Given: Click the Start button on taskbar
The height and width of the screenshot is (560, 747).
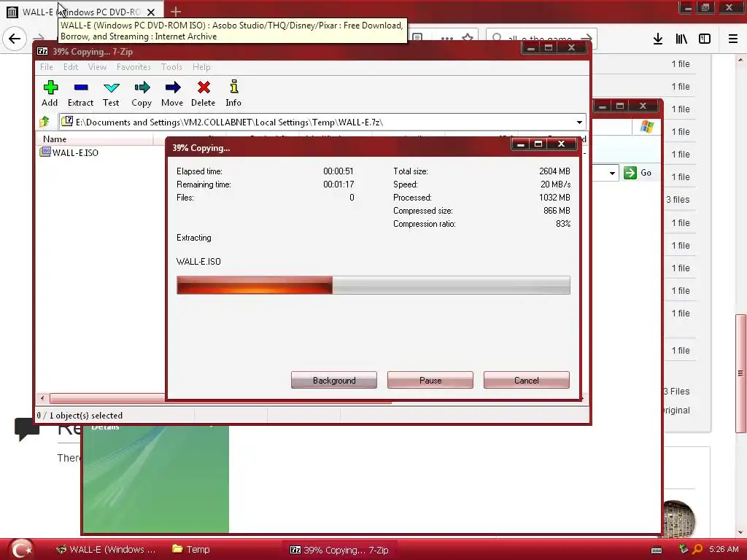Looking at the screenshot, I should [20, 549].
